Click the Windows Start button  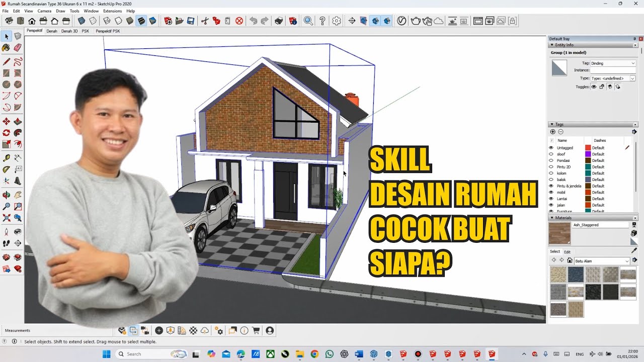[x=107, y=354]
